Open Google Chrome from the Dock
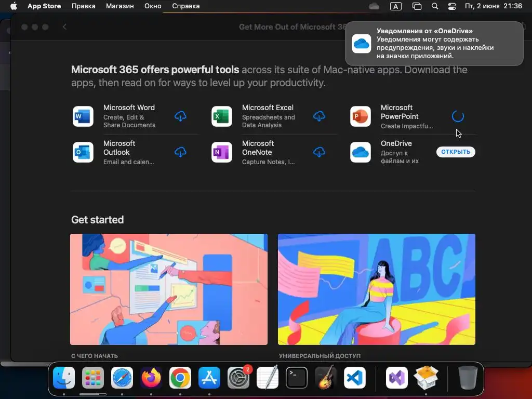Screen dimensions: 532x399 pyautogui.click(x=180, y=378)
